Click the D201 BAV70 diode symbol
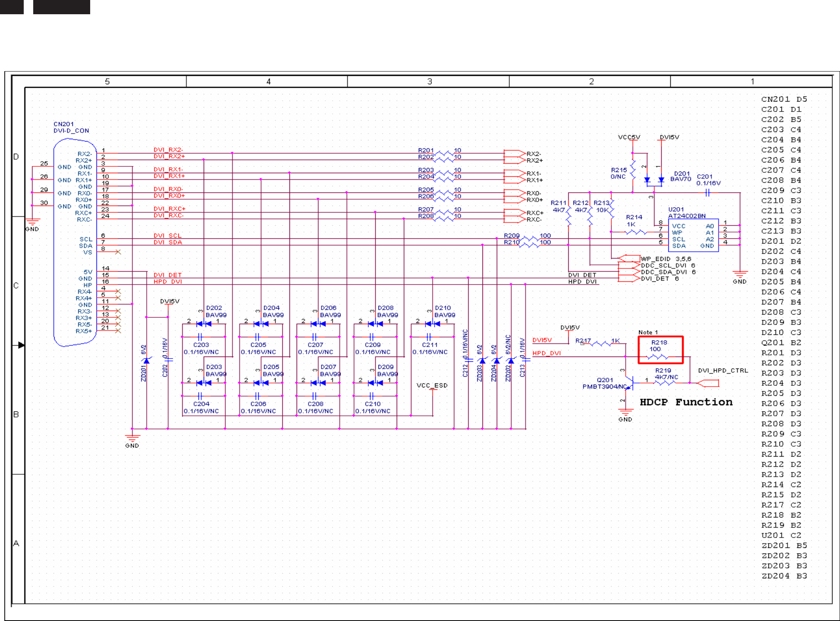 pyautogui.click(x=654, y=180)
